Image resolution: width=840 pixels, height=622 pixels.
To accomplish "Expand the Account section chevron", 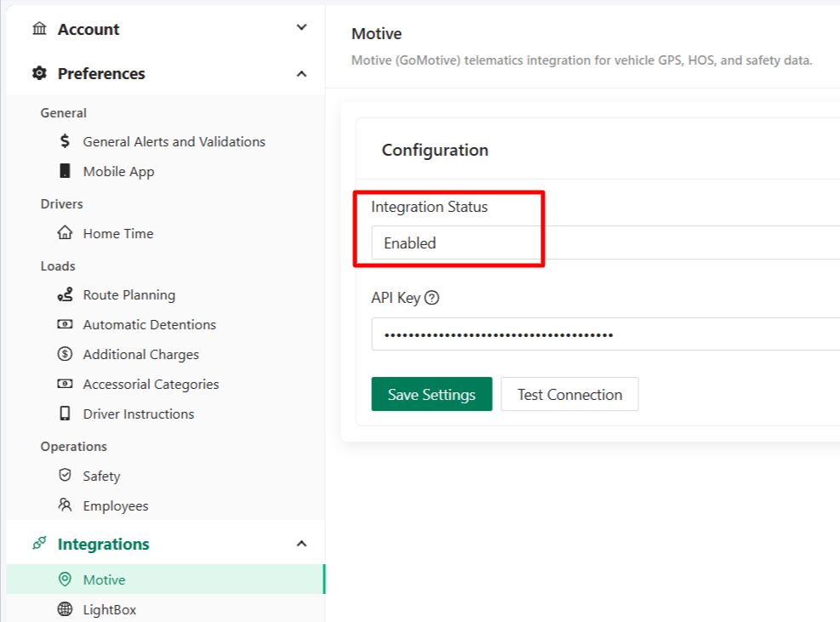I will (301, 27).
